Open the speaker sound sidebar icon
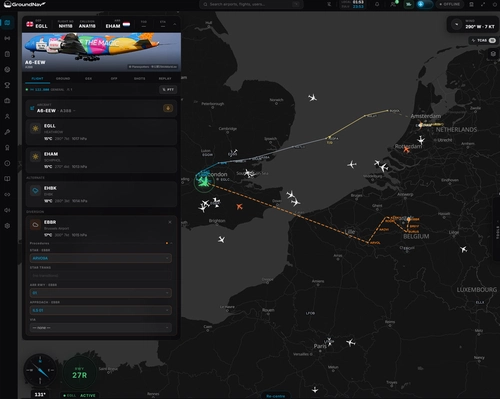Screen dimensions: 500x399 coord(7,210)
